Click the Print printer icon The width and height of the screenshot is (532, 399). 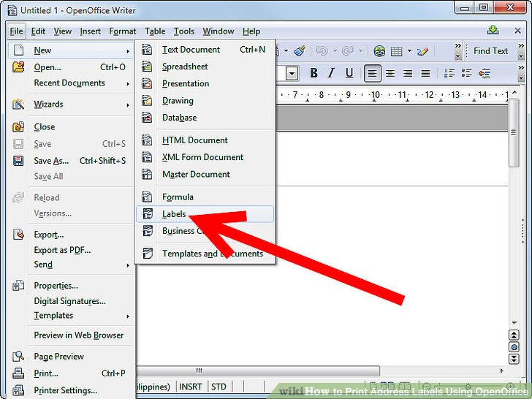(x=18, y=373)
